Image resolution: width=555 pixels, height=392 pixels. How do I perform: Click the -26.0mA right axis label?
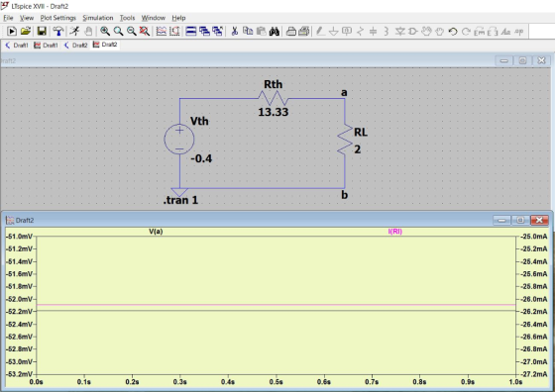534,299
